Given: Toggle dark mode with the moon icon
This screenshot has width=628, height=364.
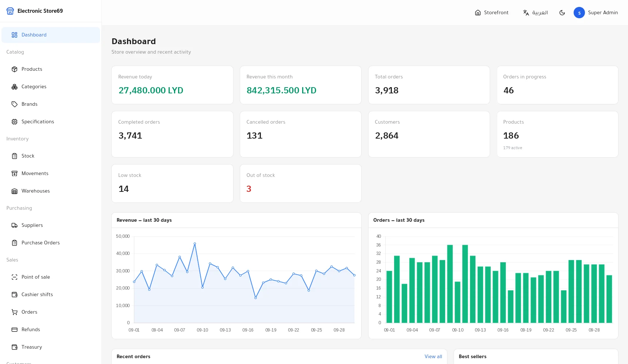Looking at the screenshot, I should click(x=562, y=13).
